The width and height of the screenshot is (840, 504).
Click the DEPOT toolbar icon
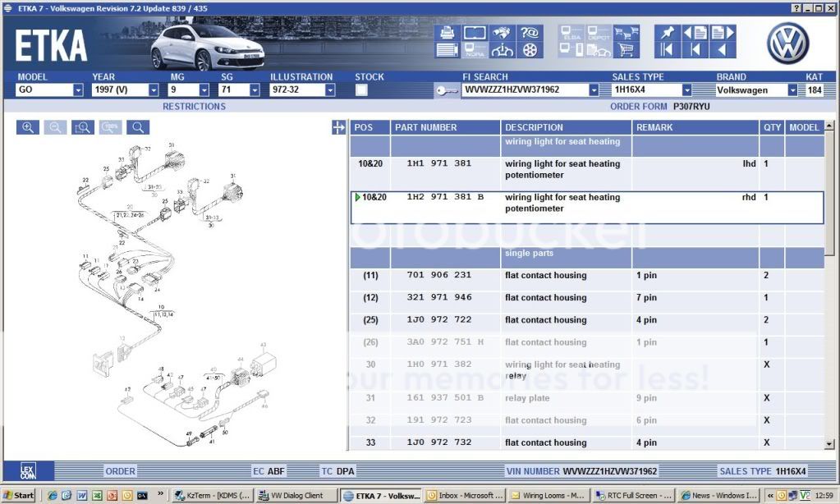click(x=599, y=33)
